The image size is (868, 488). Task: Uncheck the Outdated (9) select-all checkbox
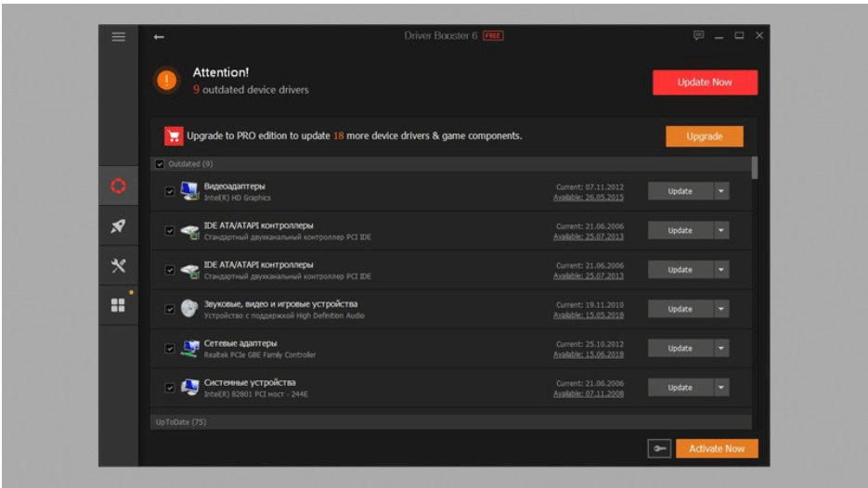point(161,164)
